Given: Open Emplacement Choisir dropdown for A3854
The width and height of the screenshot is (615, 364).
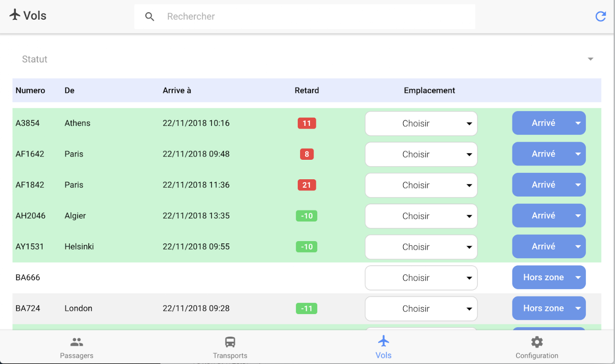Looking at the screenshot, I should pyautogui.click(x=421, y=123).
